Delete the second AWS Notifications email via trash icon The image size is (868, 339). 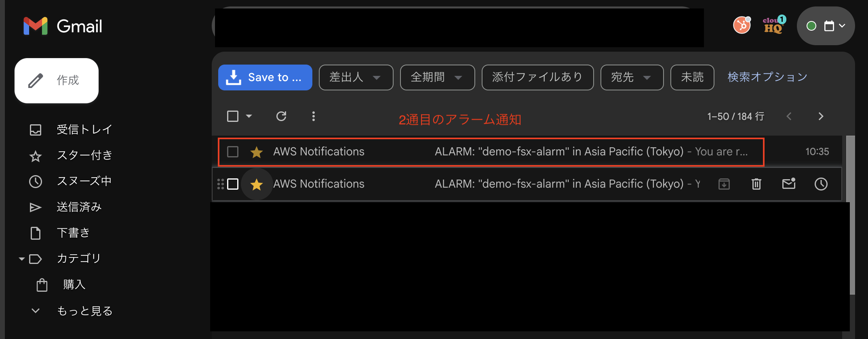(x=756, y=184)
